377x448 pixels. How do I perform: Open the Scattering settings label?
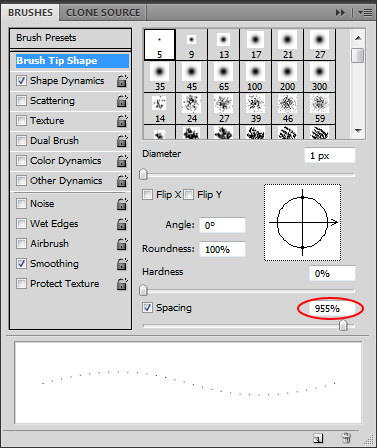coord(52,101)
